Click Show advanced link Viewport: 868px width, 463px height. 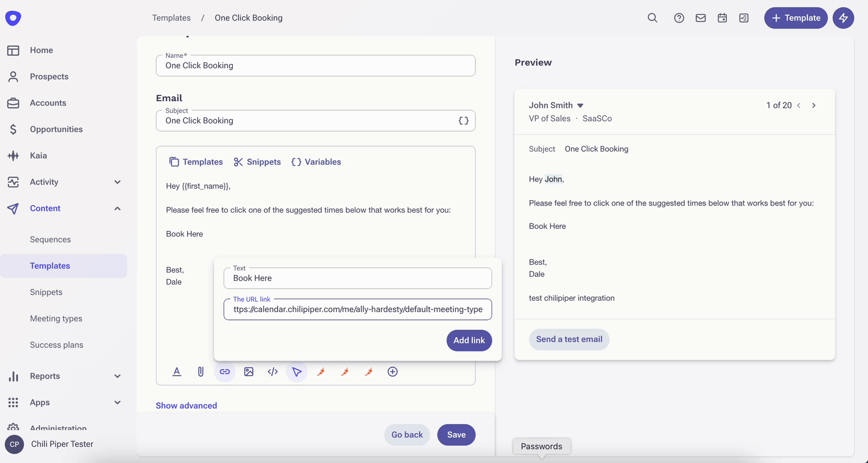coord(186,405)
